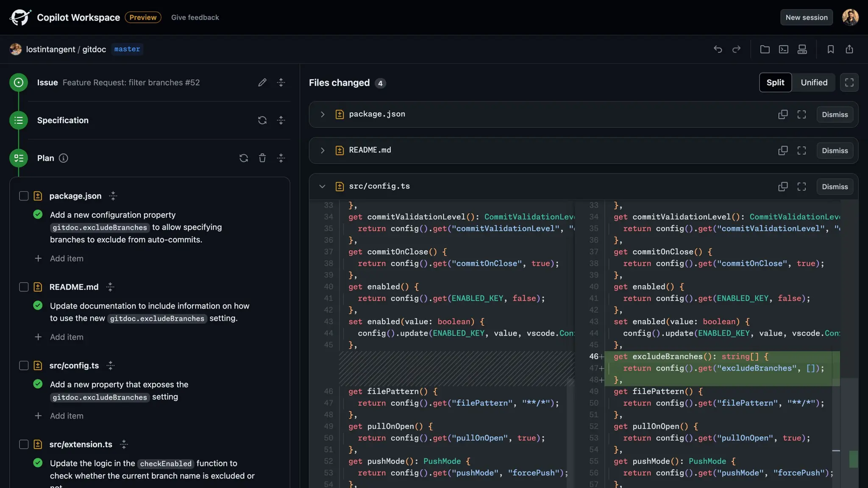Expand the README.md diff
Image resolution: width=868 pixels, height=488 pixels.
[x=323, y=150]
